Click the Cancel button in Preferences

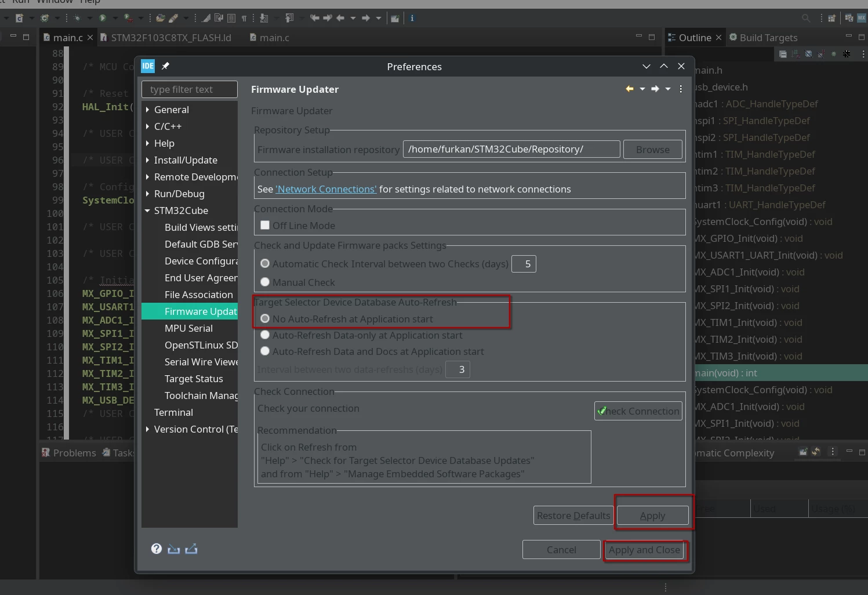561,550
